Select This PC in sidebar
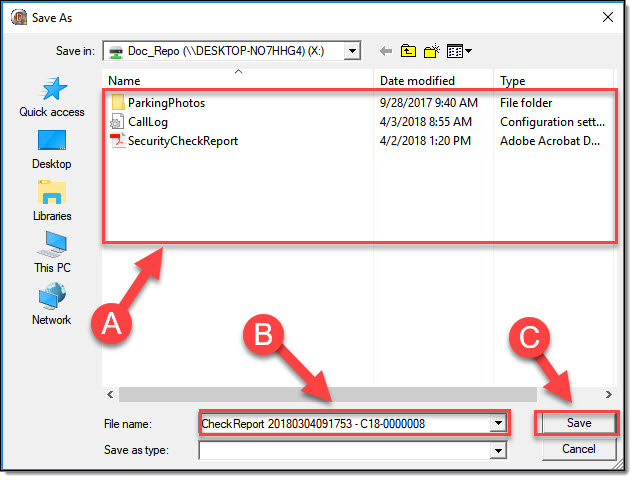634x480 pixels. click(x=51, y=253)
